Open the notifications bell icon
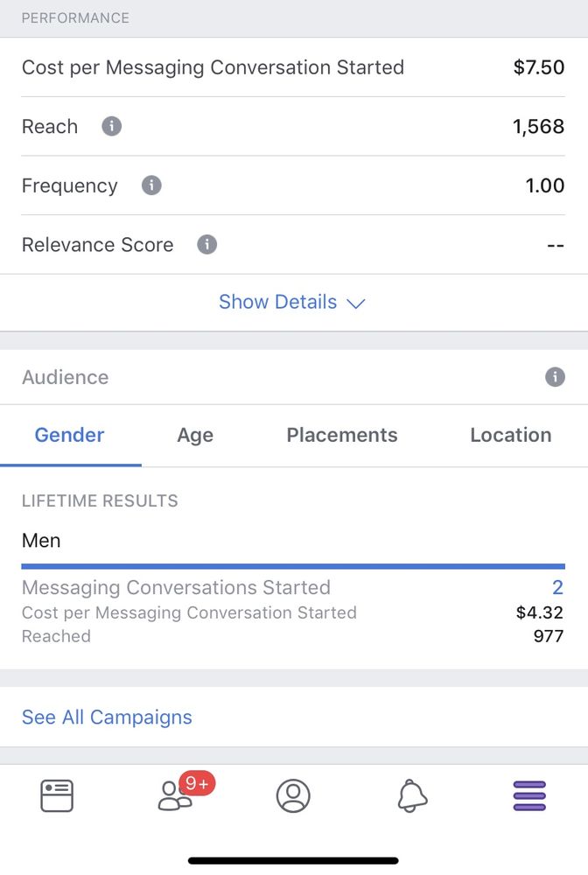The image size is (588, 875). [x=412, y=795]
